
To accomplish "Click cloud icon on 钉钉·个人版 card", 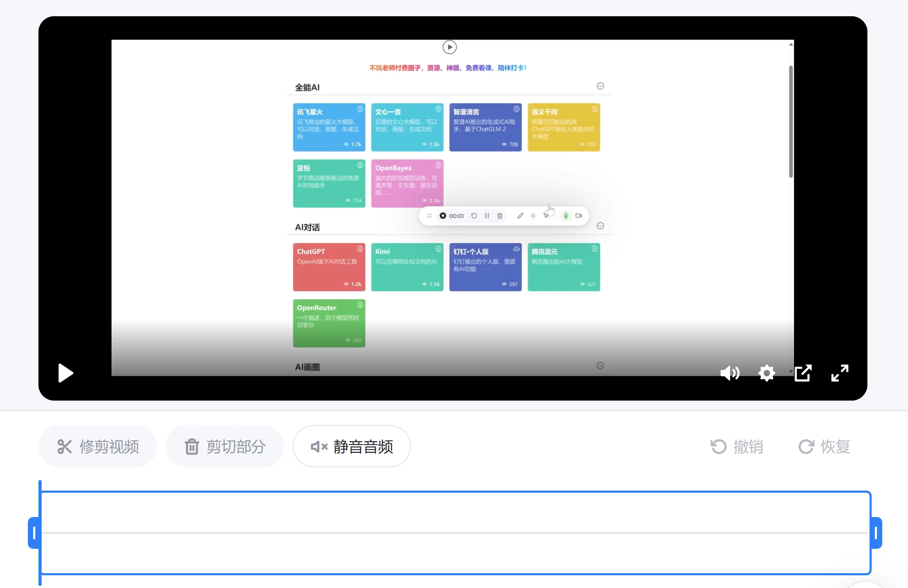I will tap(516, 249).
